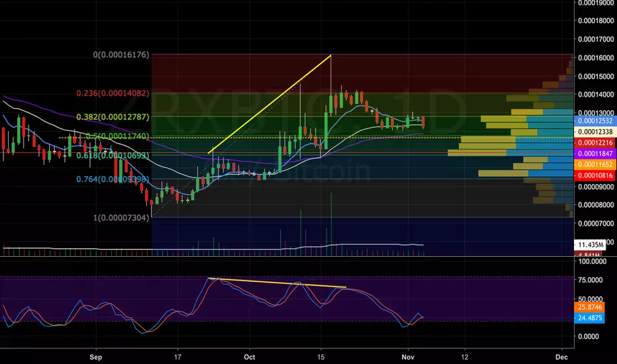Click the 0.00016000 price axis label

[596, 58]
